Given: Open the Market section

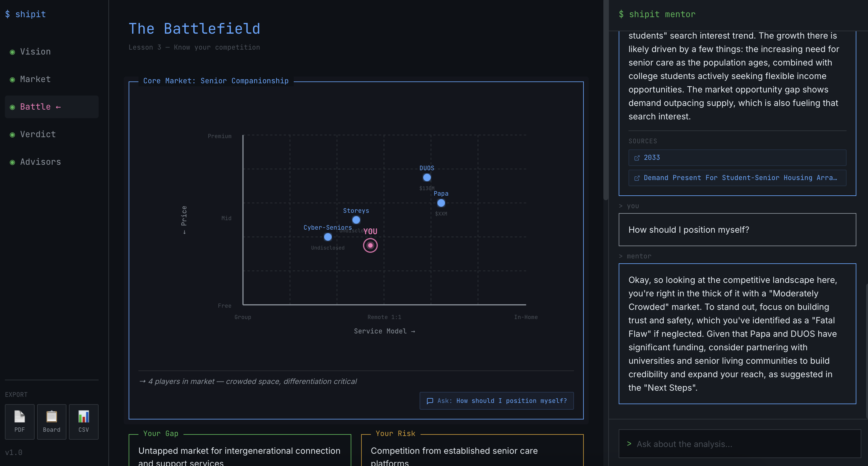Looking at the screenshot, I should coord(36,79).
